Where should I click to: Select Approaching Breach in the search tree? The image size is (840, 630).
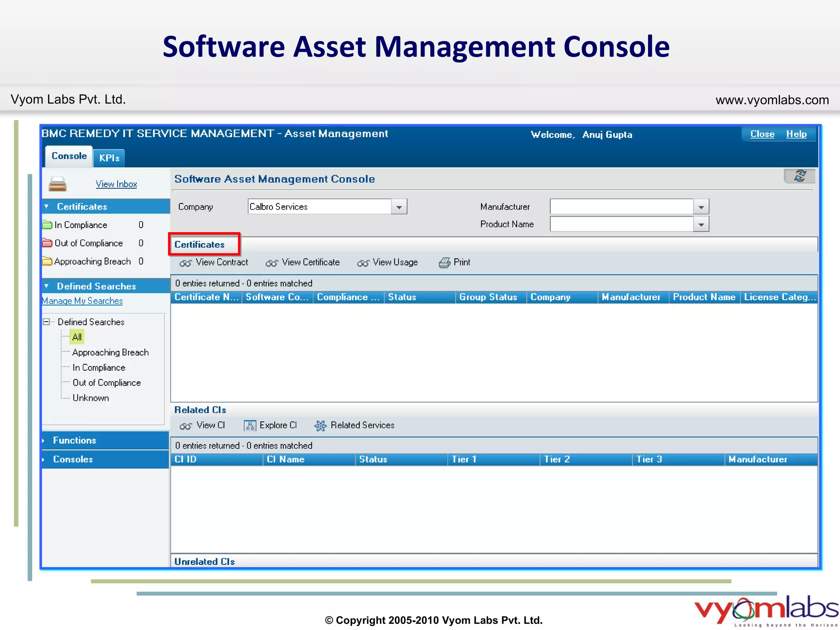pos(110,352)
